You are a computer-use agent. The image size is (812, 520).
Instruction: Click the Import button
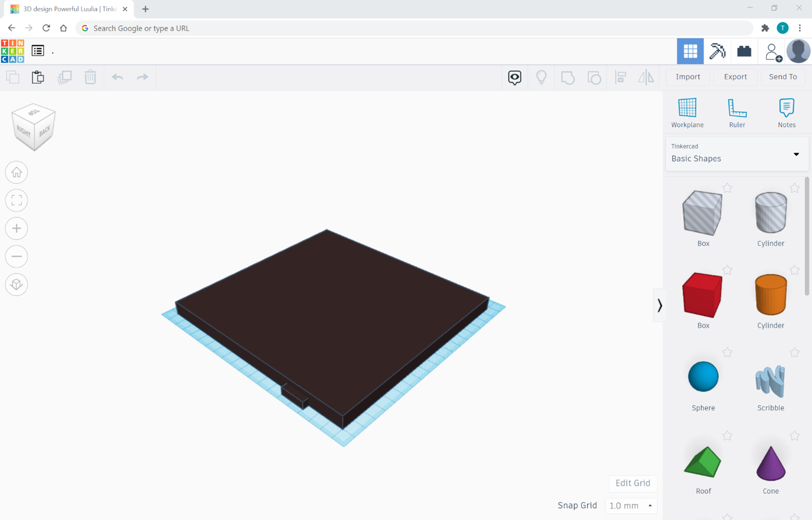point(688,77)
